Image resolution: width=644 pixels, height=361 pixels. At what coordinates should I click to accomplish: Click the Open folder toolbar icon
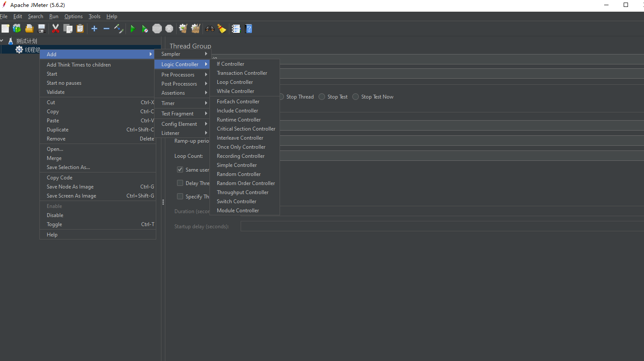[29, 29]
